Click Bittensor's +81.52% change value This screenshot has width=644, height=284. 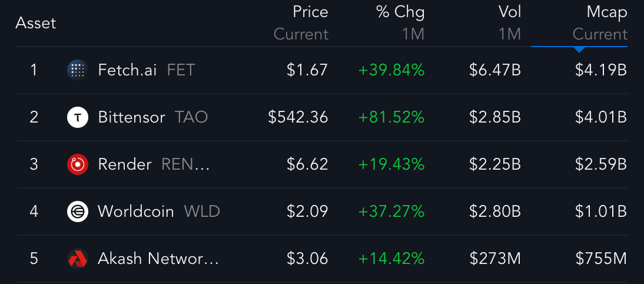391,117
